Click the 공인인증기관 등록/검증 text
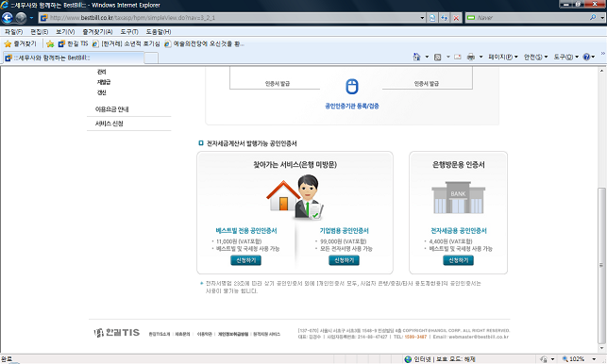607x364 pixels. click(352, 106)
